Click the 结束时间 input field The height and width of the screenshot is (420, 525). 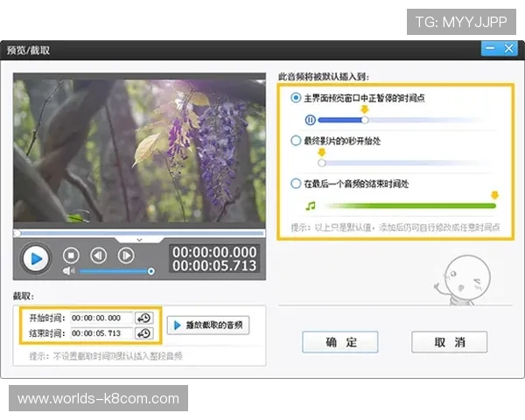click(x=101, y=333)
